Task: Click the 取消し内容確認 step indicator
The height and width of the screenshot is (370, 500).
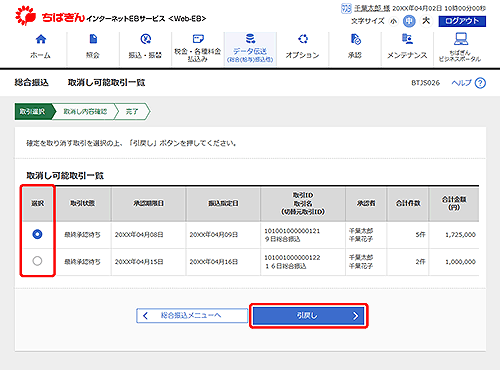Action: (85, 111)
